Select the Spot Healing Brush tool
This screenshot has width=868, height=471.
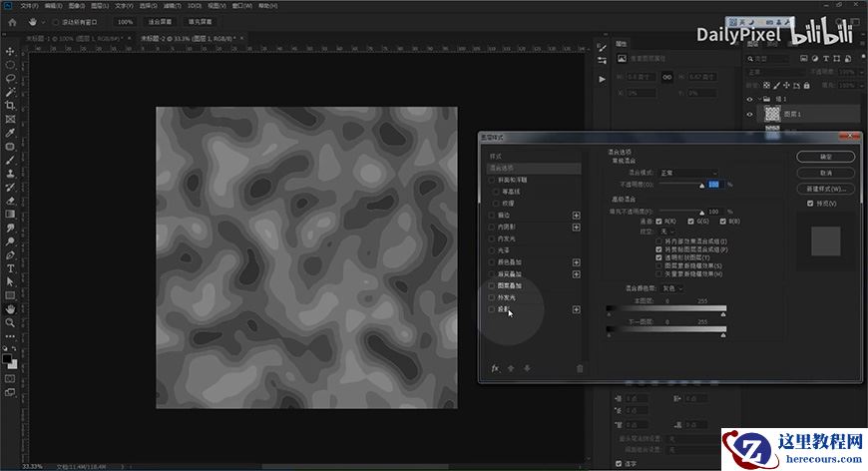point(10,147)
